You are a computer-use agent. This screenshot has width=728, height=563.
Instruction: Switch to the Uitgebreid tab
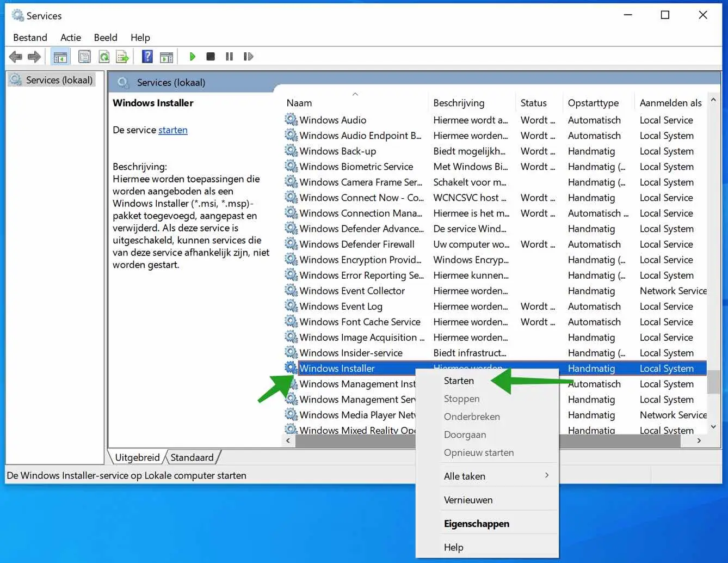[x=137, y=457]
